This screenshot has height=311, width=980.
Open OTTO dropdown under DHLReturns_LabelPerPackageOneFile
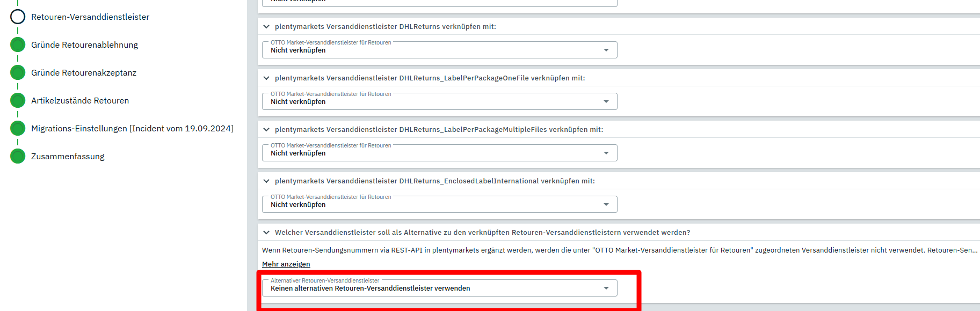(x=439, y=102)
